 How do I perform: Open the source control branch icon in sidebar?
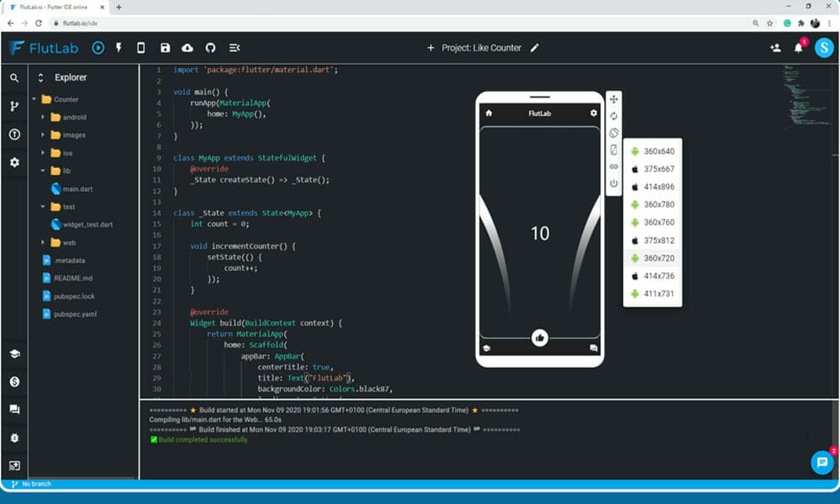click(14, 107)
